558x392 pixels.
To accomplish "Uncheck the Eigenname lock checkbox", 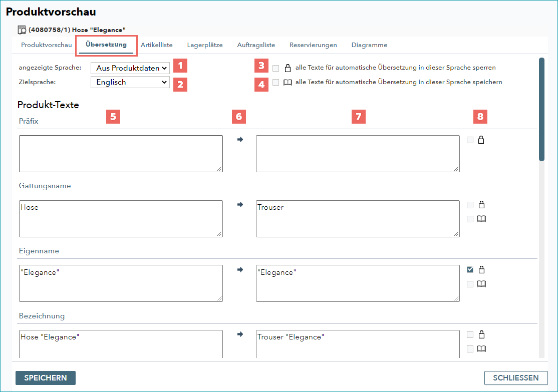I will pos(470,270).
